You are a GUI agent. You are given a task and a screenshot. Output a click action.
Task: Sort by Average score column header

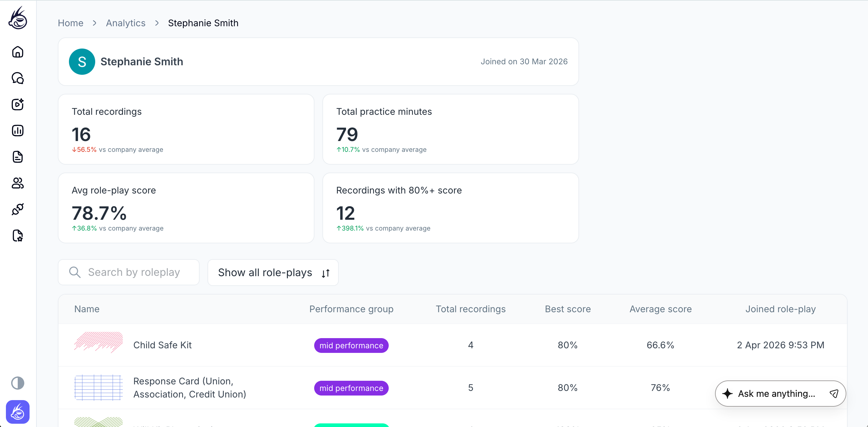pyautogui.click(x=661, y=309)
